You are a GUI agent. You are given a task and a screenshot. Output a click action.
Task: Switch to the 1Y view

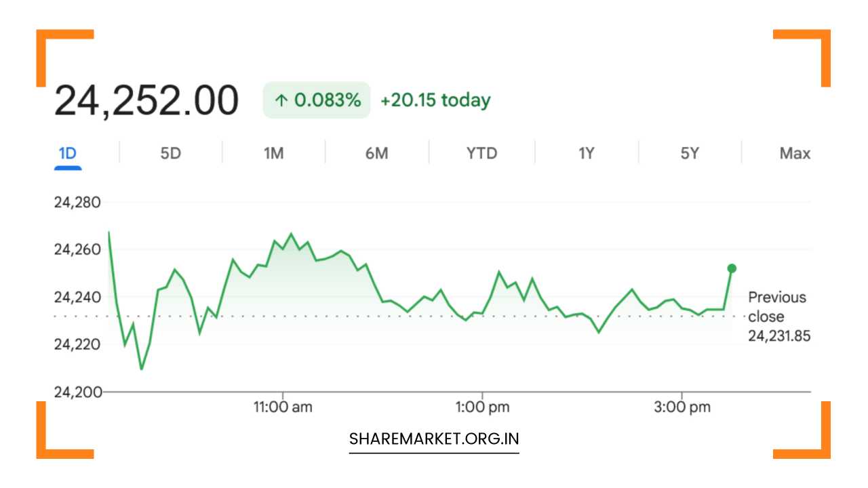pos(586,154)
